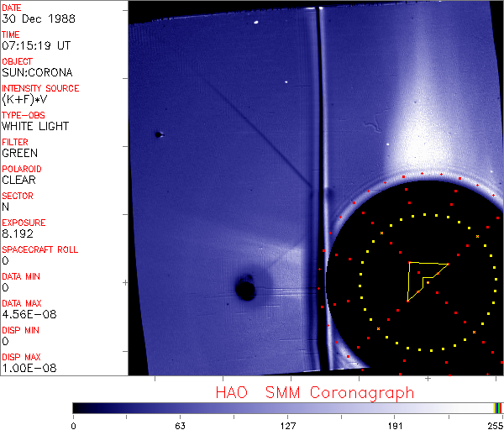The image size is (504, 430).
Task: Click the color bar tick label '63'
Action: pyautogui.click(x=180, y=425)
